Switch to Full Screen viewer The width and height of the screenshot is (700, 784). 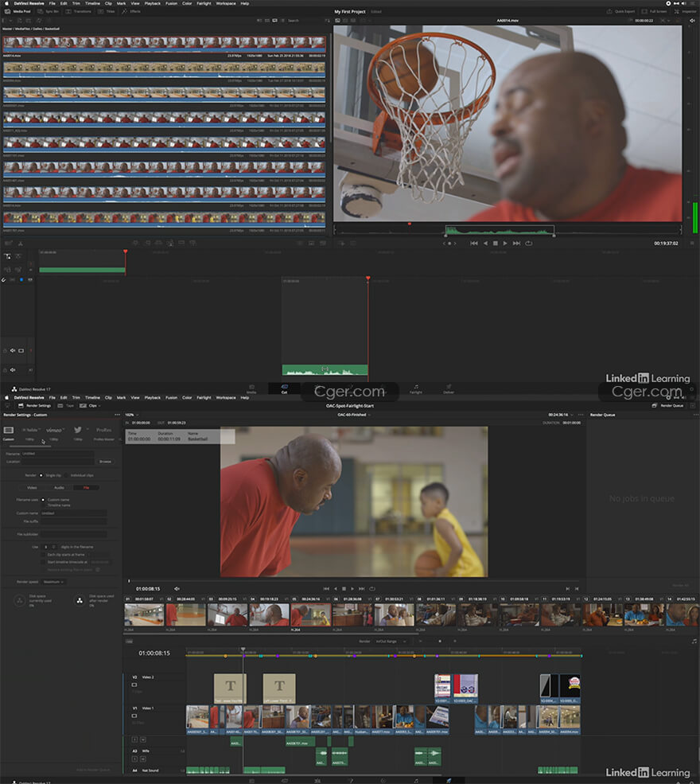(655, 11)
